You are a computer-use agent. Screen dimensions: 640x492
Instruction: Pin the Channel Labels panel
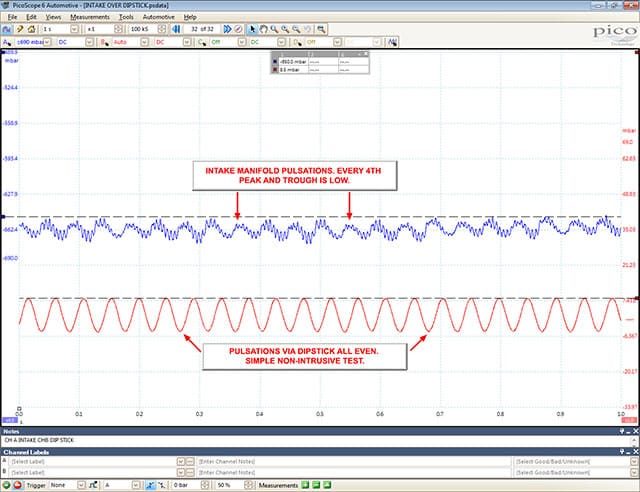point(622,452)
